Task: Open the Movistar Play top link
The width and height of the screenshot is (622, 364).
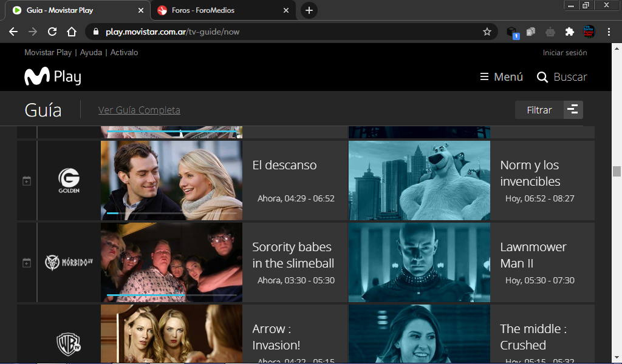Action: 48,52
